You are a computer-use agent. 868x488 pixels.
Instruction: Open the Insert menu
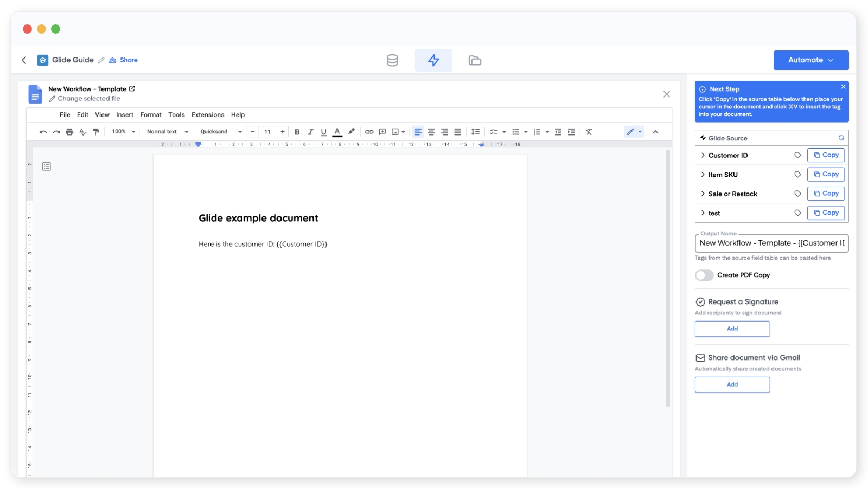[124, 115]
